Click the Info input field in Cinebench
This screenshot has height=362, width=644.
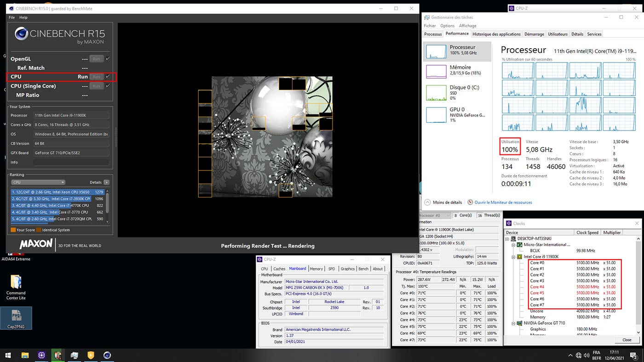point(71,162)
